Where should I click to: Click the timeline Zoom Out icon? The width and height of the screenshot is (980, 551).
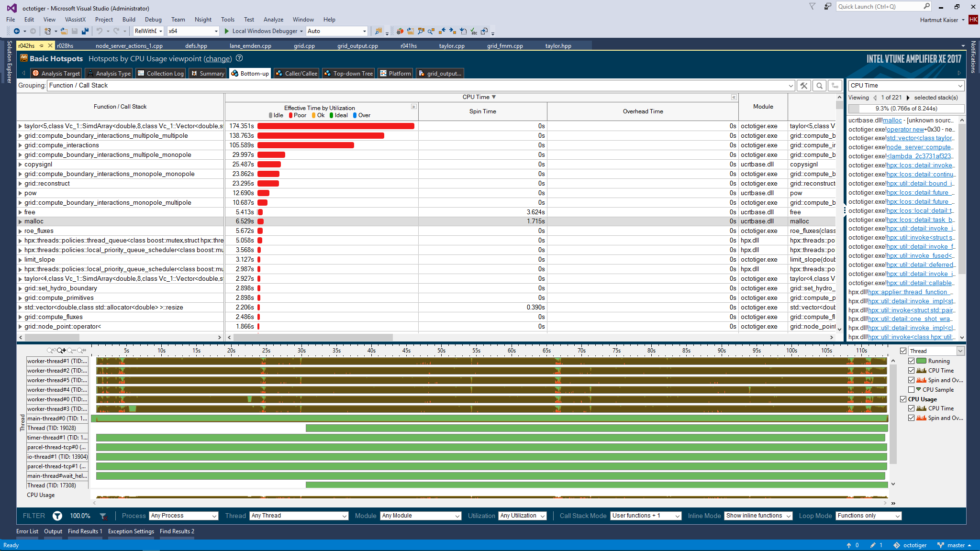pos(71,351)
